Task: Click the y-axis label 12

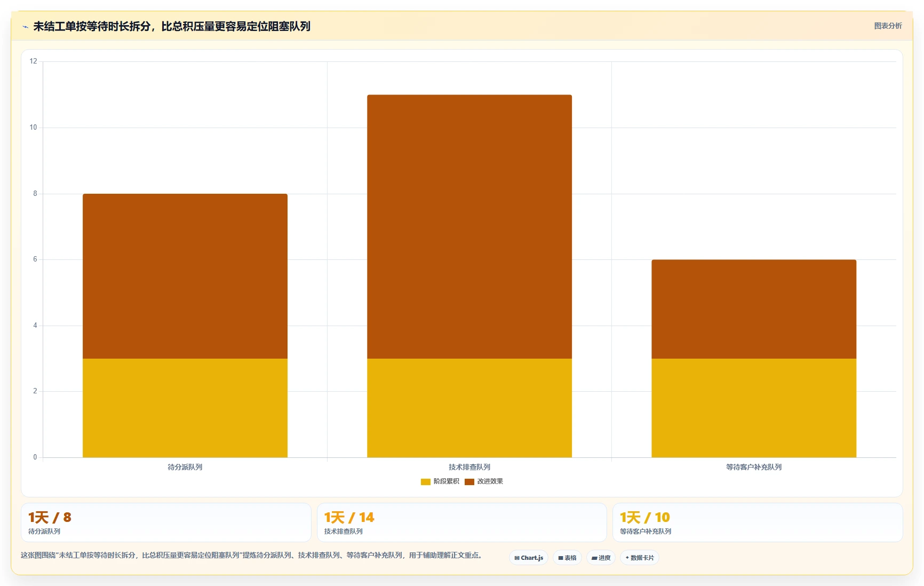Action: [x=34, y=61]
